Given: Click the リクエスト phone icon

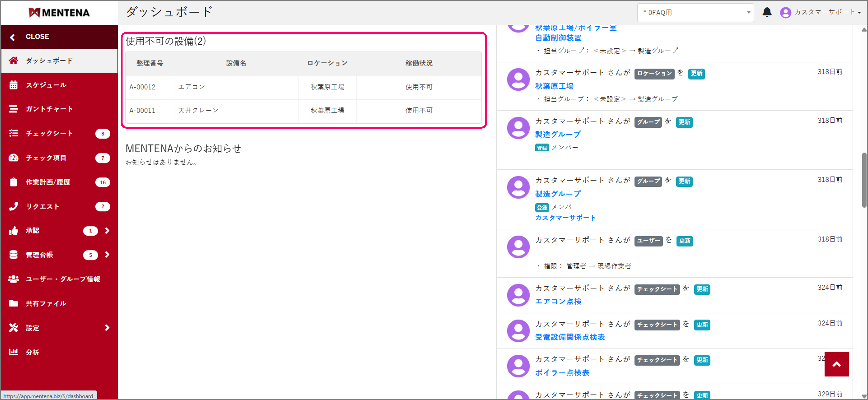Looking at the screenshot, I should coord(13,206).
